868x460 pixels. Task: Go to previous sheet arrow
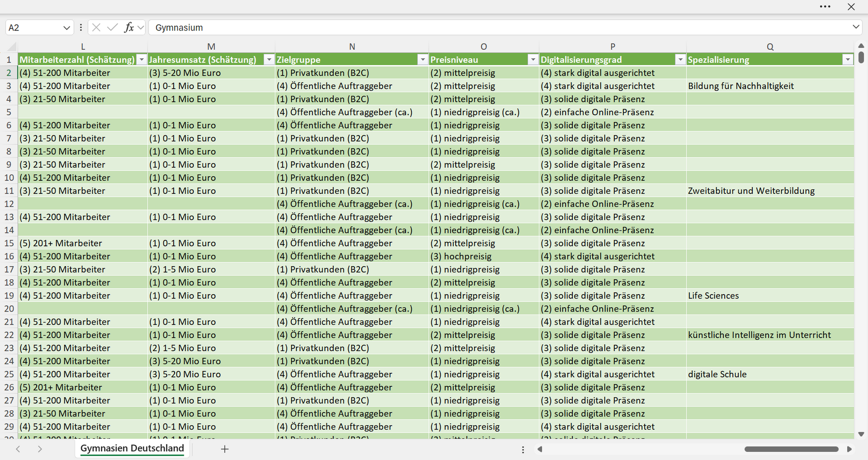click(18, 449)
